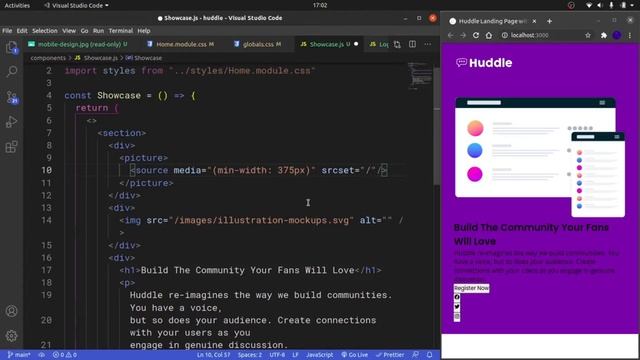The height and width of the screenshot is (360, 640).
Task: Open errors and warnings status item
Action: (64, 355)
